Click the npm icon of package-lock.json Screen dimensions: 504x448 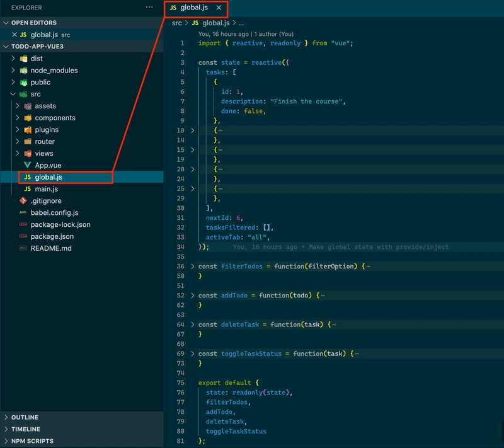(23, 224)
